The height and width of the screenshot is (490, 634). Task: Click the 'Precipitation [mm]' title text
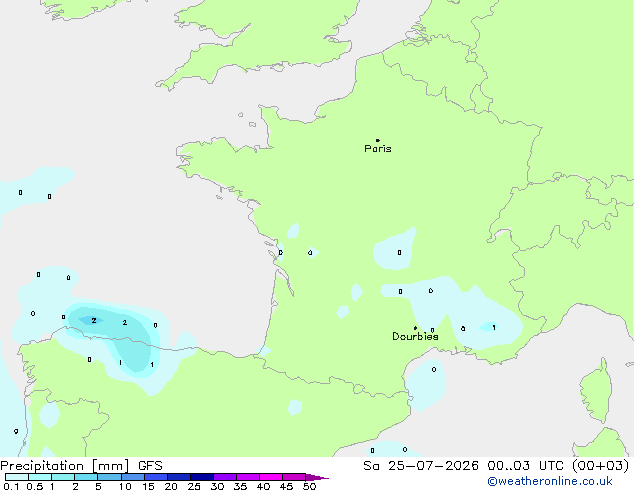click(x=65, y=466)
